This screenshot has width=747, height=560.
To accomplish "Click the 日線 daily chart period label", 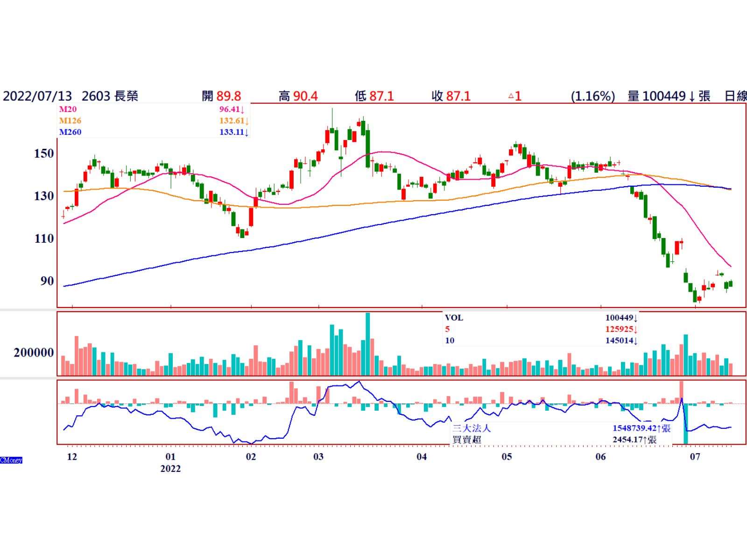I will click(x=735, y=96).
